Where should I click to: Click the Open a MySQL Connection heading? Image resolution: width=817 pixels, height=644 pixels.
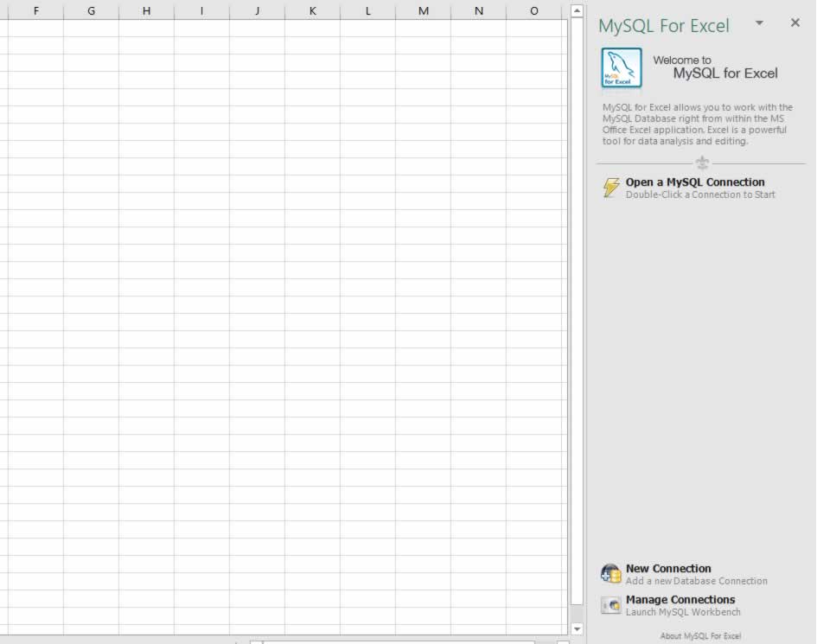695,182
